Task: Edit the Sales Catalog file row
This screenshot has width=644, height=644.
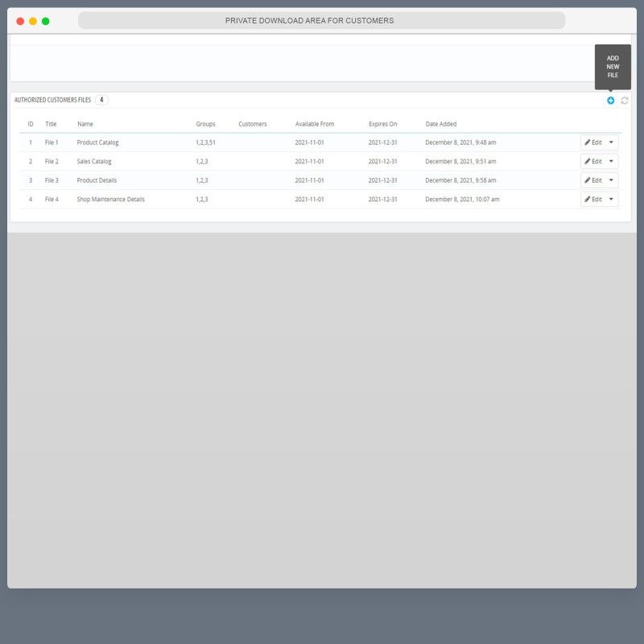Action: 592,162
